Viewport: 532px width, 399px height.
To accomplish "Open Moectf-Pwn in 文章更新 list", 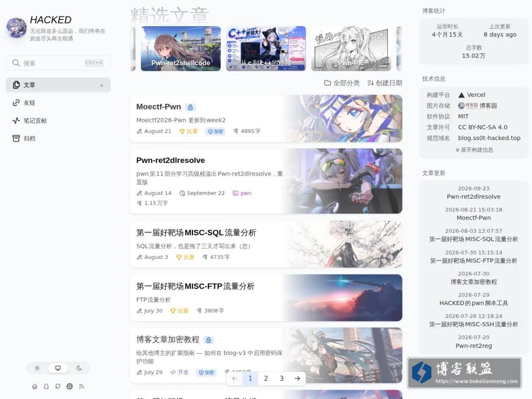I will [473, 218].
